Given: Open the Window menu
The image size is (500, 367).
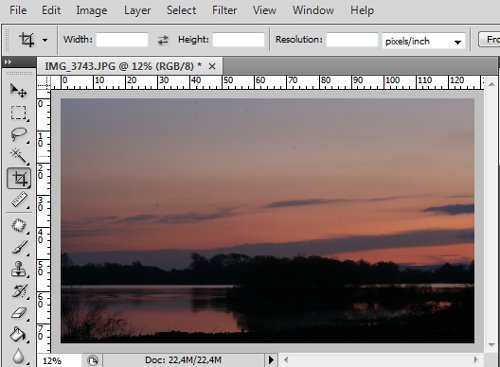Looking at the screenshot, I should [313, 10].
